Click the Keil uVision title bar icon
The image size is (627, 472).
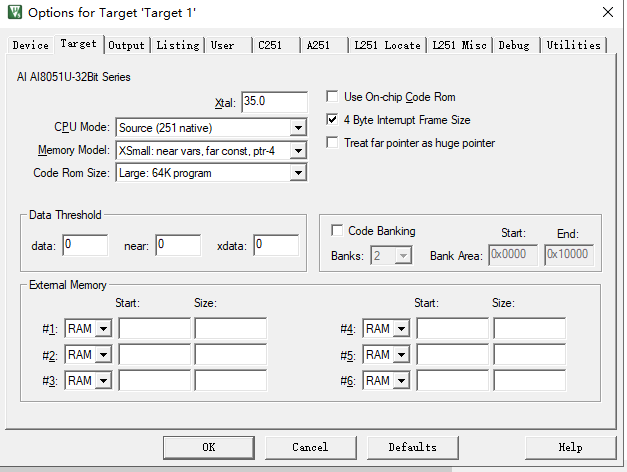[x=15, y=12]
